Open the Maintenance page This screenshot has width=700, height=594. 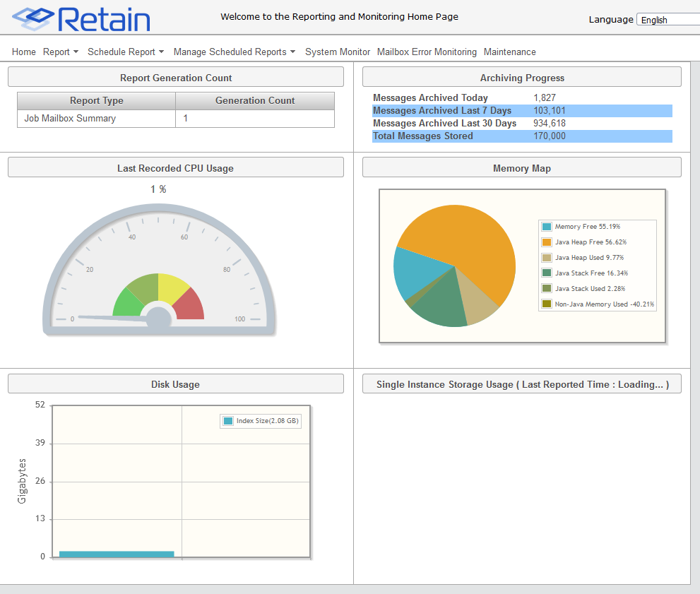click(x=510, y=52)
